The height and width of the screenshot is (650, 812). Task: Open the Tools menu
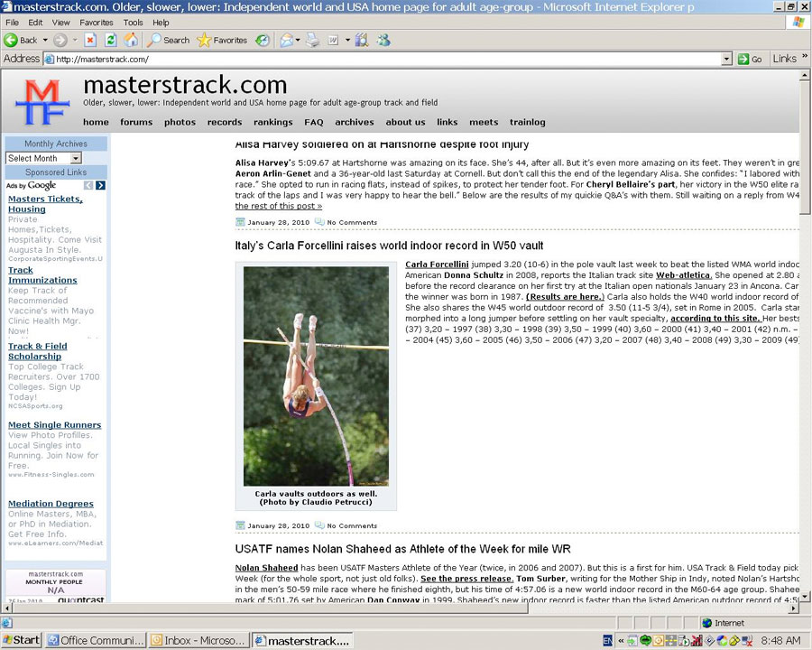pos(134,23)
